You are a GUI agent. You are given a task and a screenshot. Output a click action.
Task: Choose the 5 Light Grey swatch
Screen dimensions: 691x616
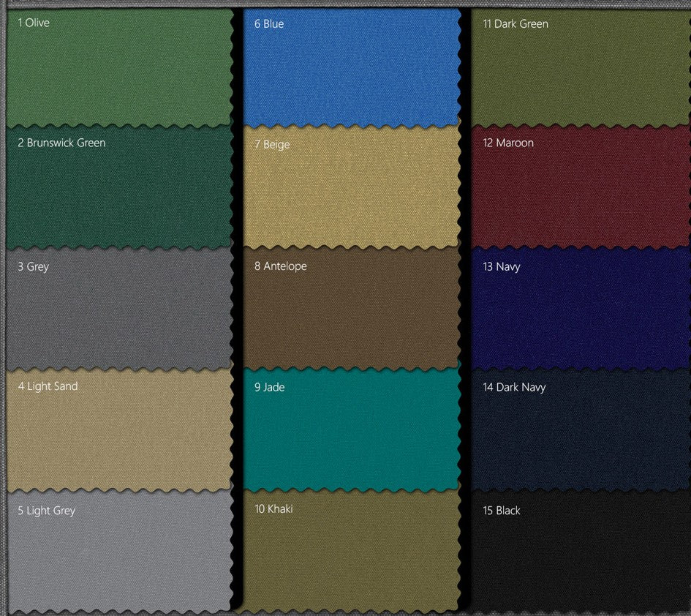pos(120,551)
